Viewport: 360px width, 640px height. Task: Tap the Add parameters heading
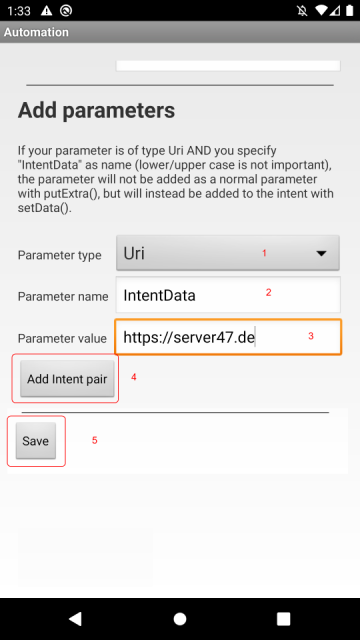[96, 110]
